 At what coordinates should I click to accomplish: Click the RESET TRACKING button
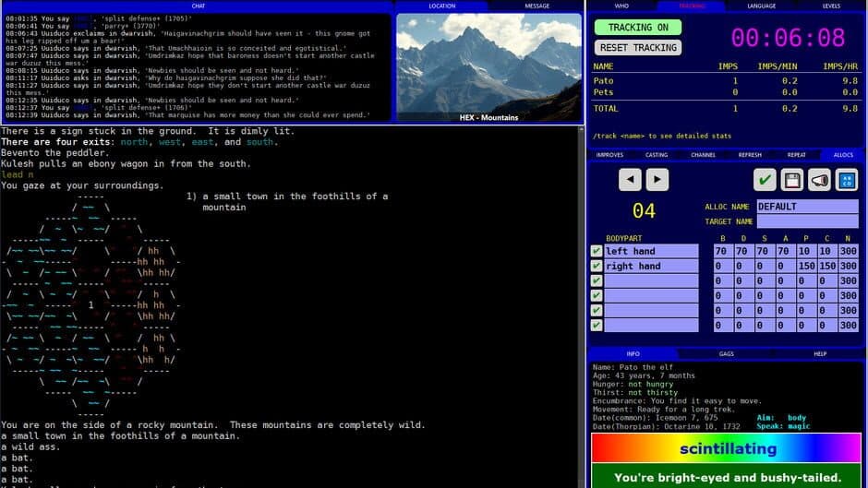click(638, 48)
